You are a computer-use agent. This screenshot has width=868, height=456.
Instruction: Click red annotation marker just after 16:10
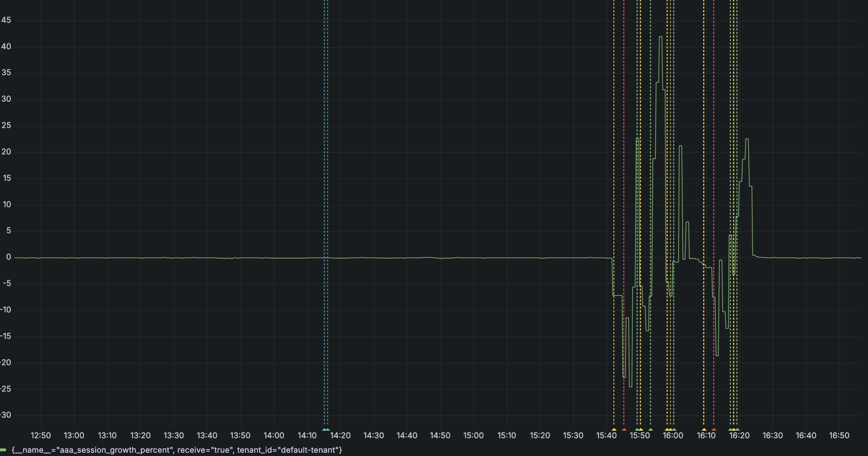click(714, 430)
